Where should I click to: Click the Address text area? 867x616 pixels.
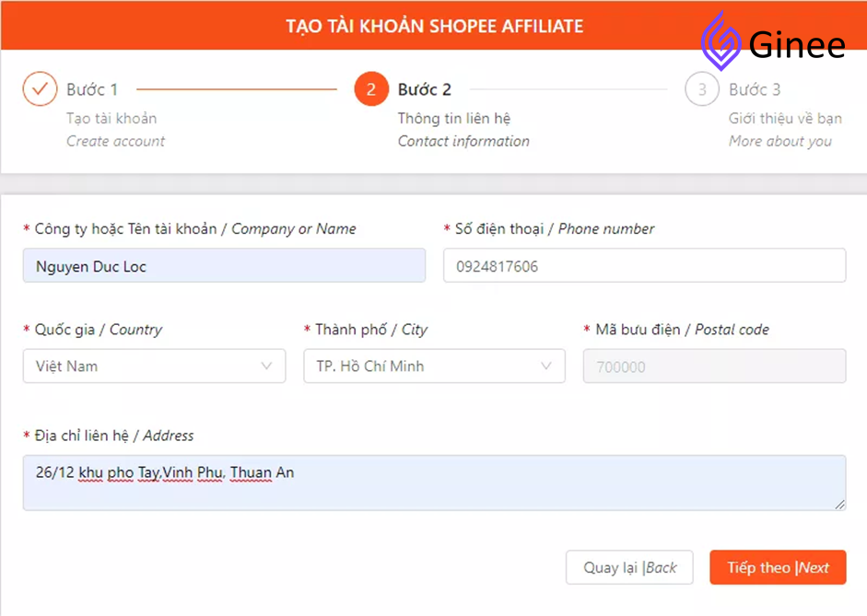[434, 482]
